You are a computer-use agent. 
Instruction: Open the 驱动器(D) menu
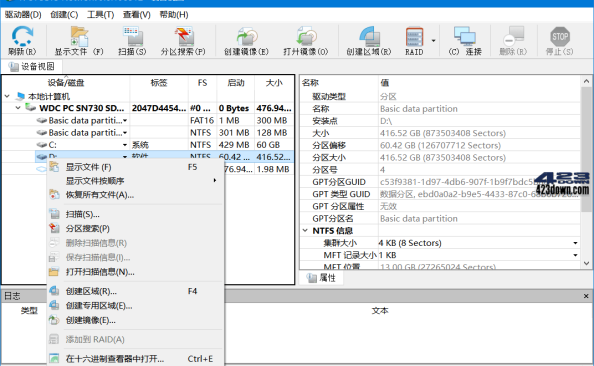[x=23, y=15]
